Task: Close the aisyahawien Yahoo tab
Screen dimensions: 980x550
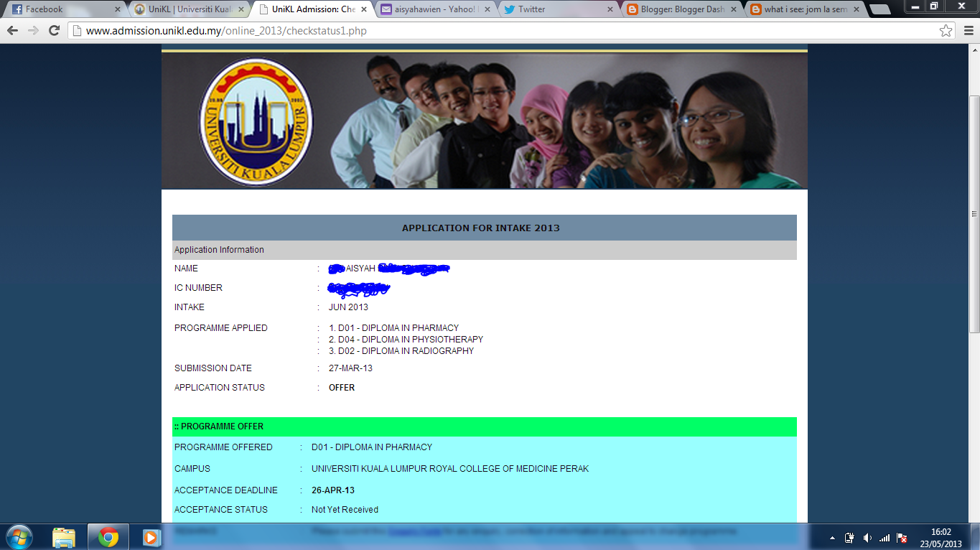Action: 487,9
